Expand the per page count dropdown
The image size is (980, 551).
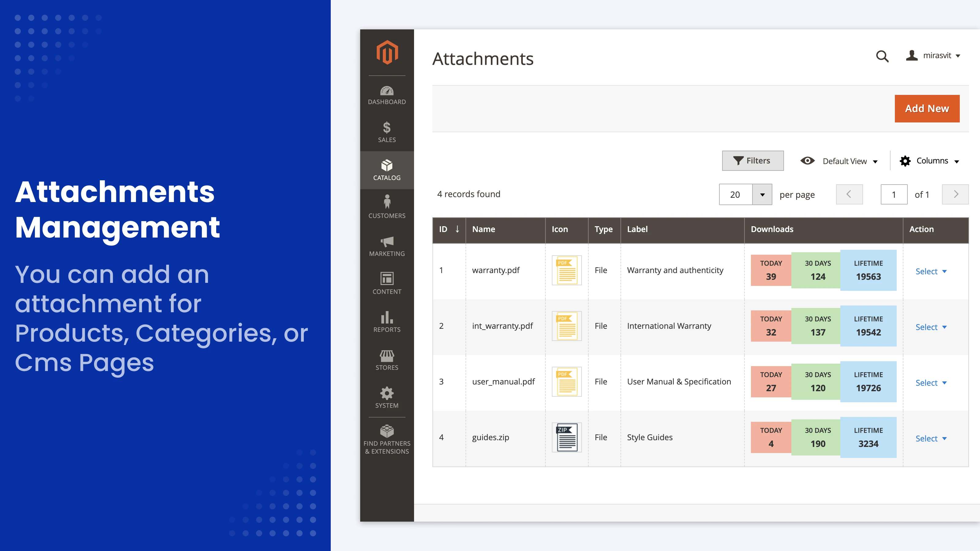click(762, 195)
